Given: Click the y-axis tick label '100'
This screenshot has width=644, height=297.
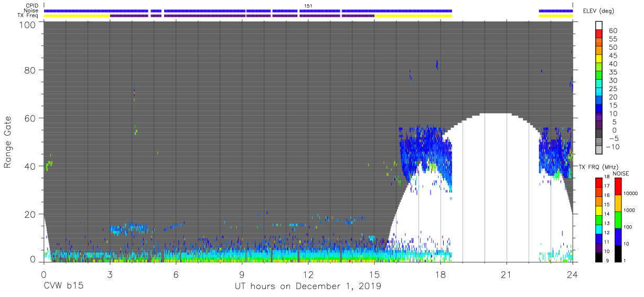Looking at the screenshot, I should pos(27,24).
